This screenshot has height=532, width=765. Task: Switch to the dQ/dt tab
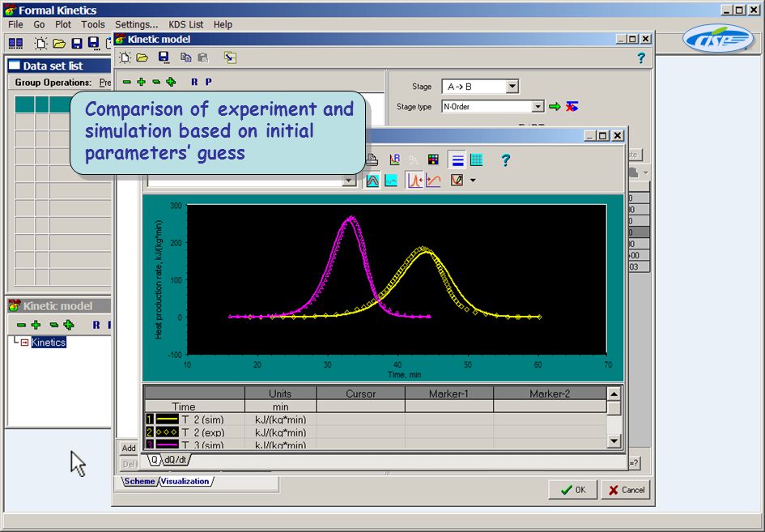point(176,460)
